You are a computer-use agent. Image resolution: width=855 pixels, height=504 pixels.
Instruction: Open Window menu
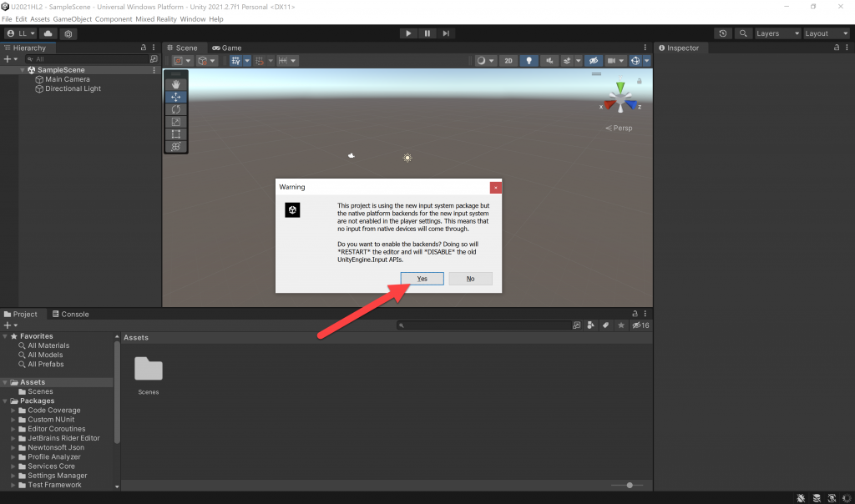(x=193, y=19)
